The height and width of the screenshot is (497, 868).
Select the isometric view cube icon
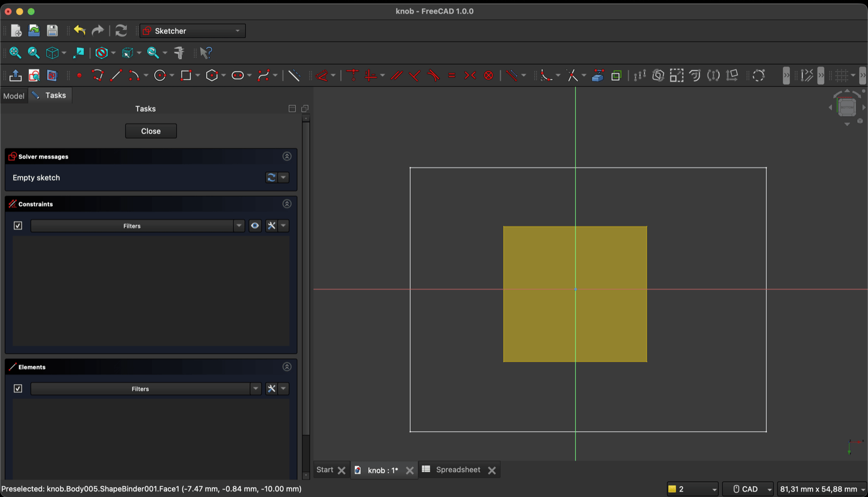(x=52, y=53)
